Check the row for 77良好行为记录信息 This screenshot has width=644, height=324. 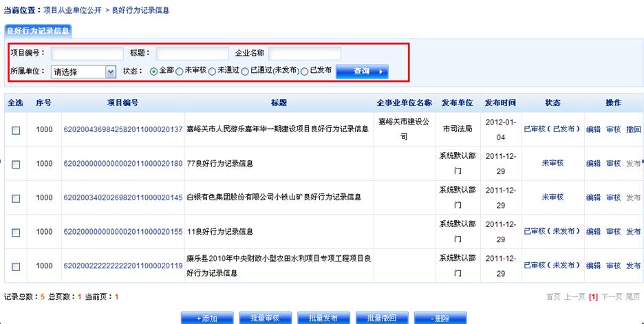16,164
